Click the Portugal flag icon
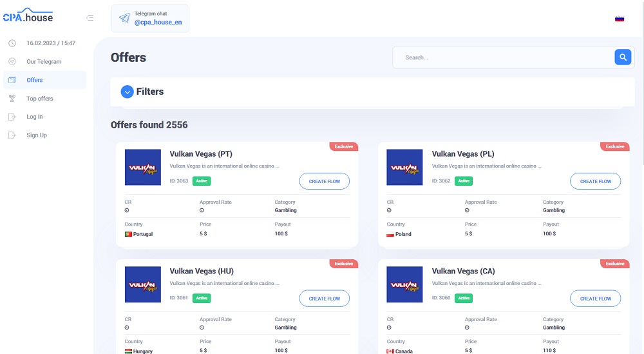Screen dimensions: 644x354 128,234
